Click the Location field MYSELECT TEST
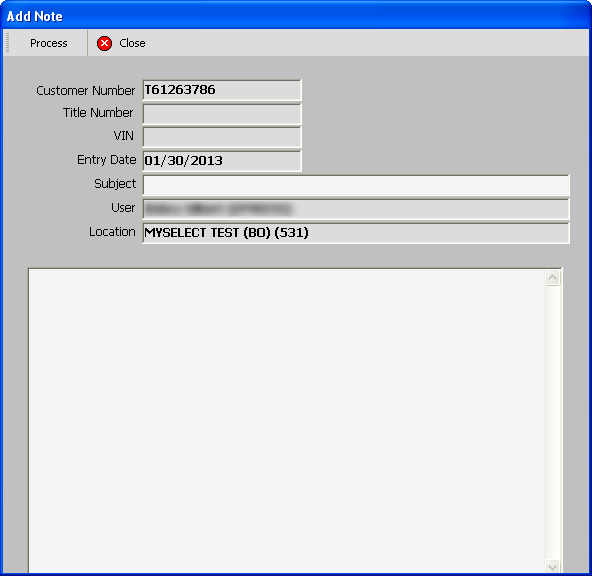592x576 pixels. point(356,233)
